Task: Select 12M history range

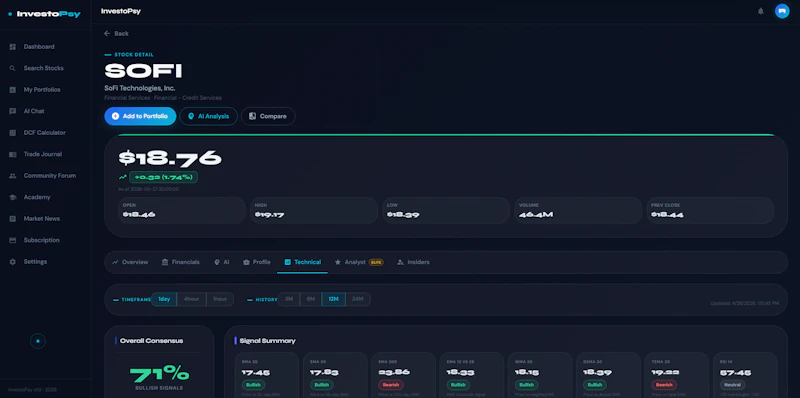Action: pos(333,300)
